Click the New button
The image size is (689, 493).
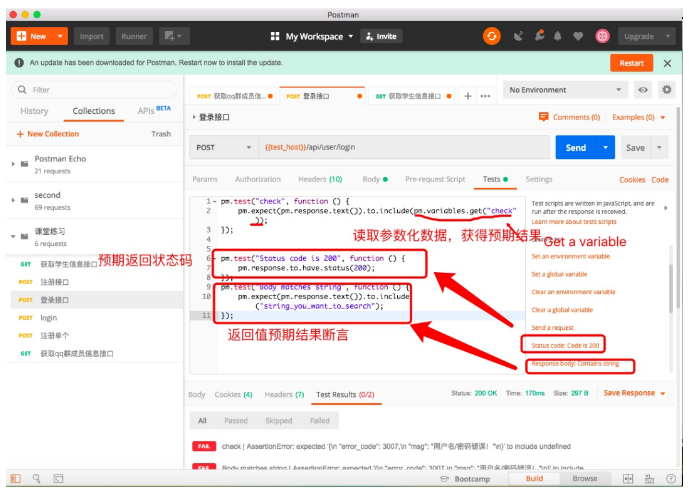(32, 36)
